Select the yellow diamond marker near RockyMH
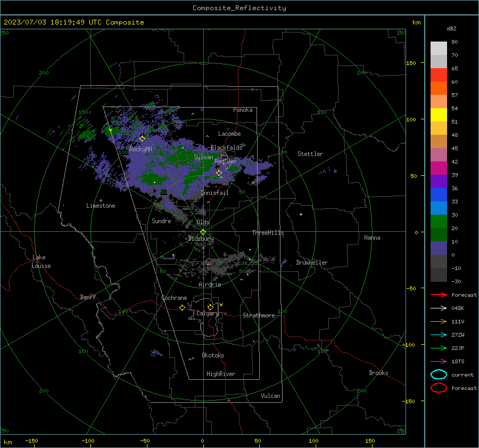Image resolution: width=479 pixels, height=448 pixels. (x=142, y=139)
